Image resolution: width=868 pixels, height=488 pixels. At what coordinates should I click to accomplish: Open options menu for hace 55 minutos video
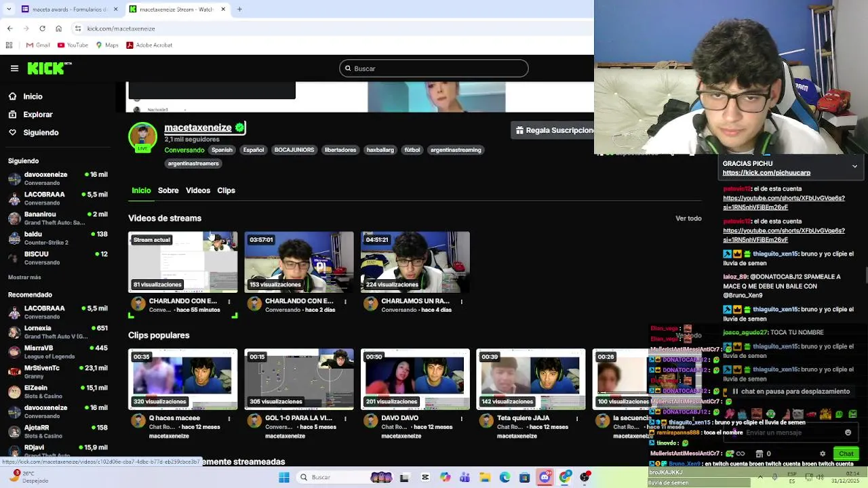(x=229, y=302)
